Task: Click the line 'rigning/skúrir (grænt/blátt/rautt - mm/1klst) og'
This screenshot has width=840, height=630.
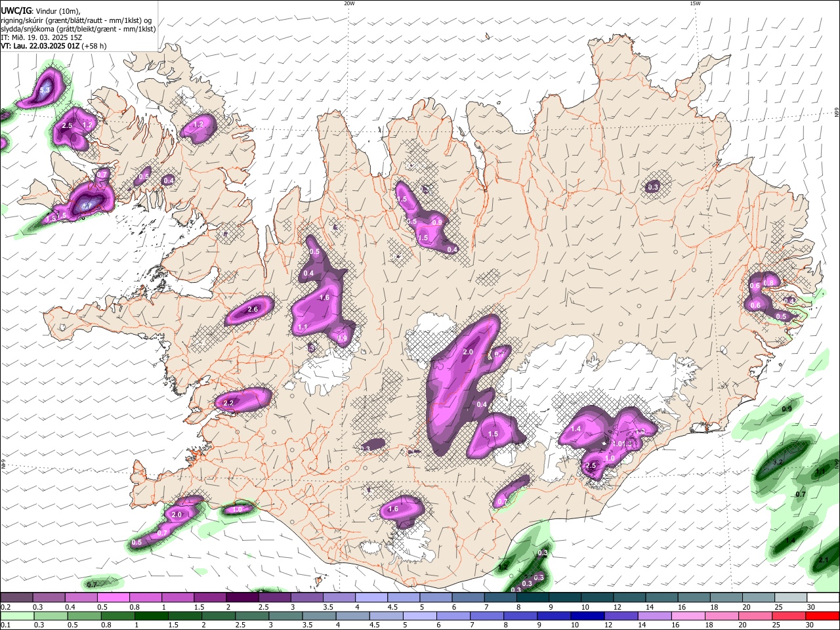Action: (76, 20)
